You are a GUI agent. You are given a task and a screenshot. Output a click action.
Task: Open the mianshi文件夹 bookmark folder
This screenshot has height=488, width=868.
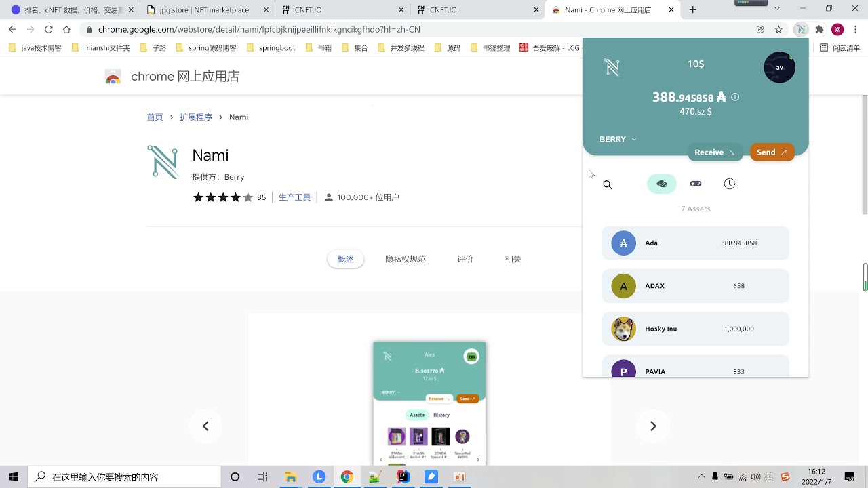pos(100,48)
